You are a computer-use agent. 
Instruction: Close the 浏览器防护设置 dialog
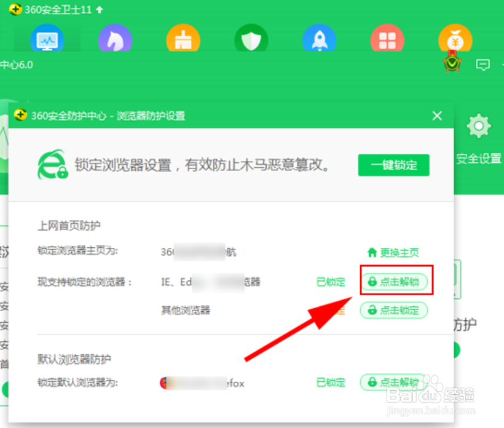tap(437, 116)
